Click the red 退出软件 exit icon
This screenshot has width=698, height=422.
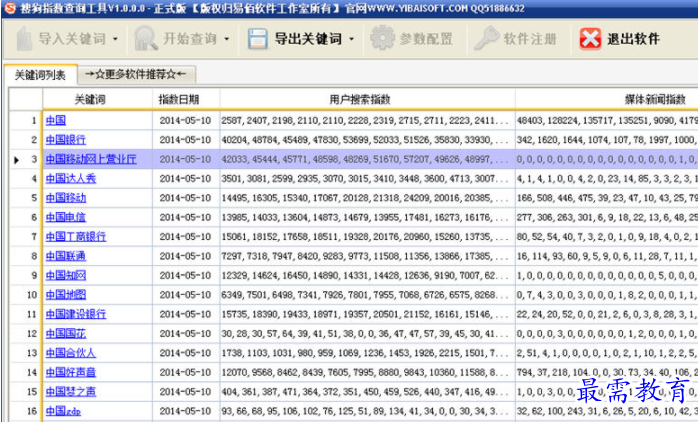pos(591,40)
